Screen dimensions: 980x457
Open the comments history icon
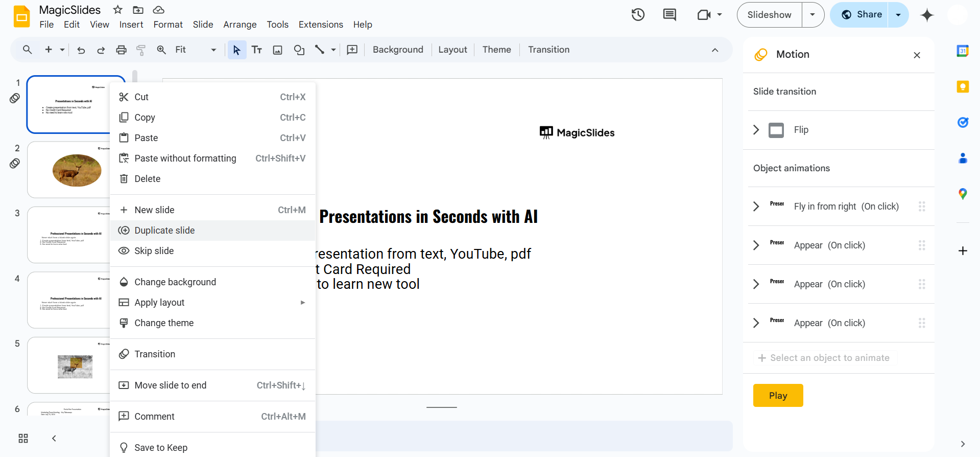[669, 15]
